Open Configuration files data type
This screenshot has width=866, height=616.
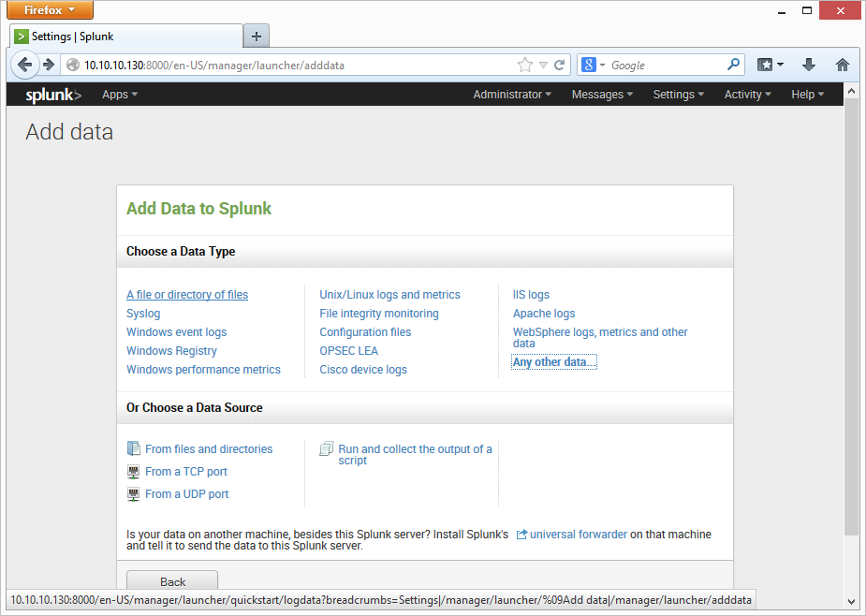tap(365, 332)
